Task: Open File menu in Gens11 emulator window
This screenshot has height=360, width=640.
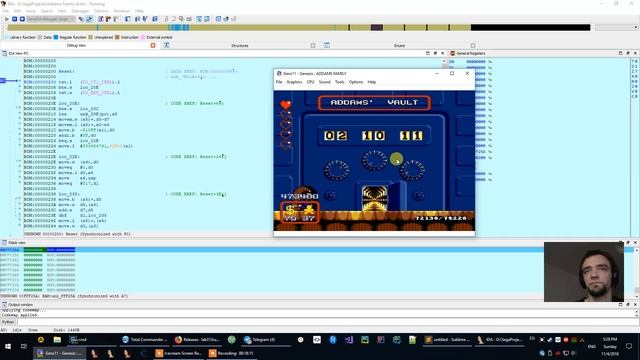Action: pyautogui.click(x=279, y=82)
